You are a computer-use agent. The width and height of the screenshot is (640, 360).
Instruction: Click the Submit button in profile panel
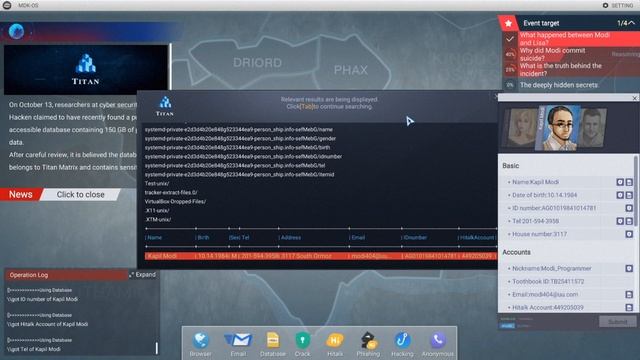point(618,322)
